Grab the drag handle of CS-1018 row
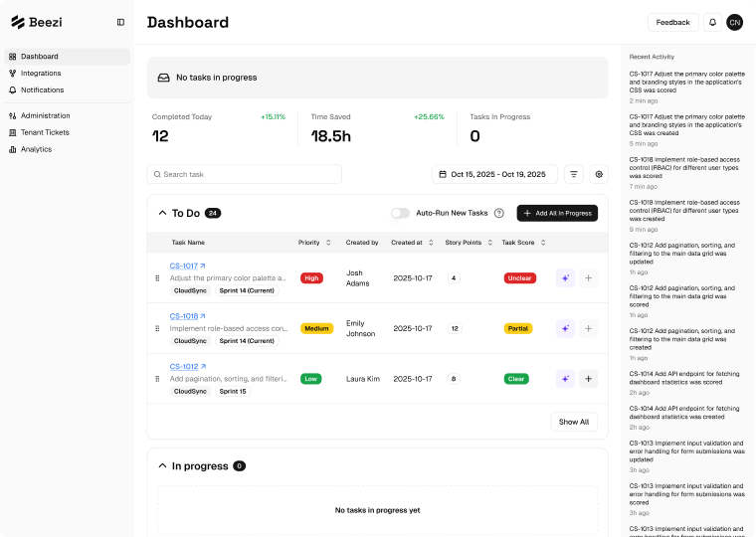Image resolution: width=756 pixels, height=537 pixels. 157,329
